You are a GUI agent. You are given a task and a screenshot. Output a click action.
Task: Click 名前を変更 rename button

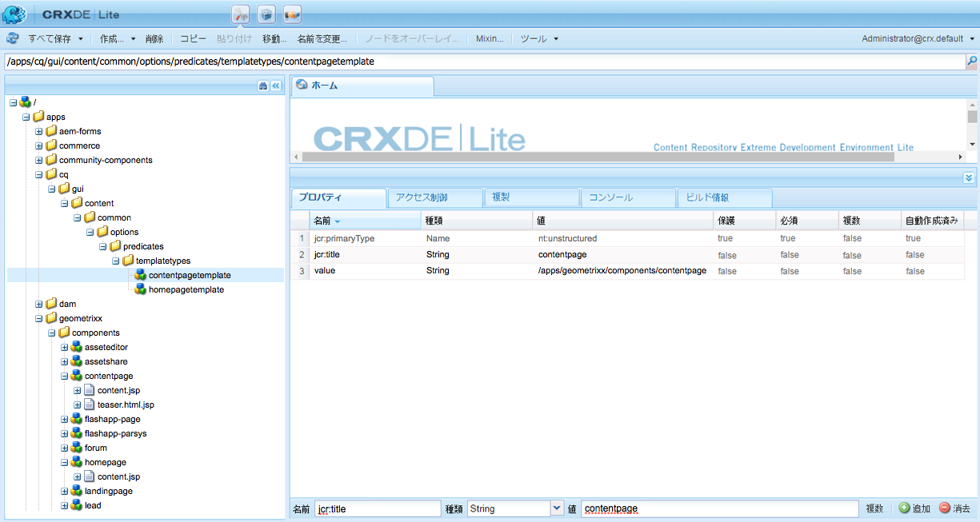(x=322, y=38)
